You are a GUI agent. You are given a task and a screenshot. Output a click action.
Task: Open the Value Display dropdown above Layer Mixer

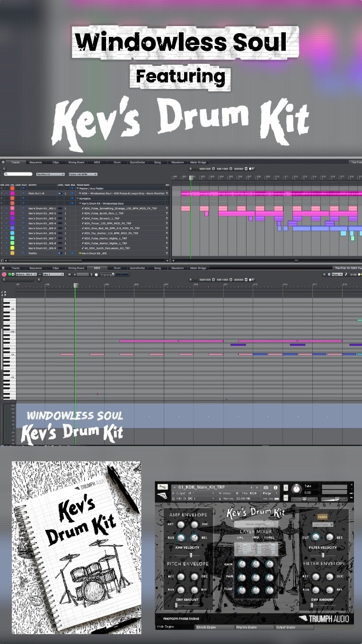[x=256, y=524]
